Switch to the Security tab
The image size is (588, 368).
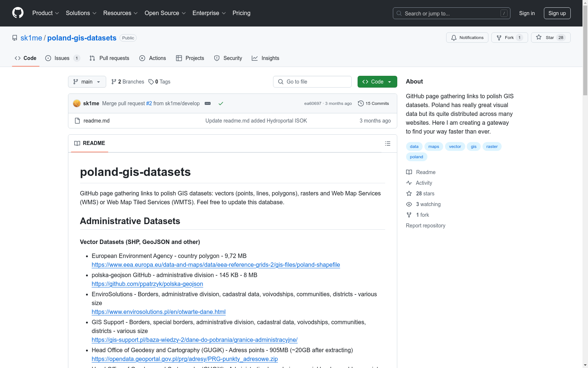tap(228, 58)
